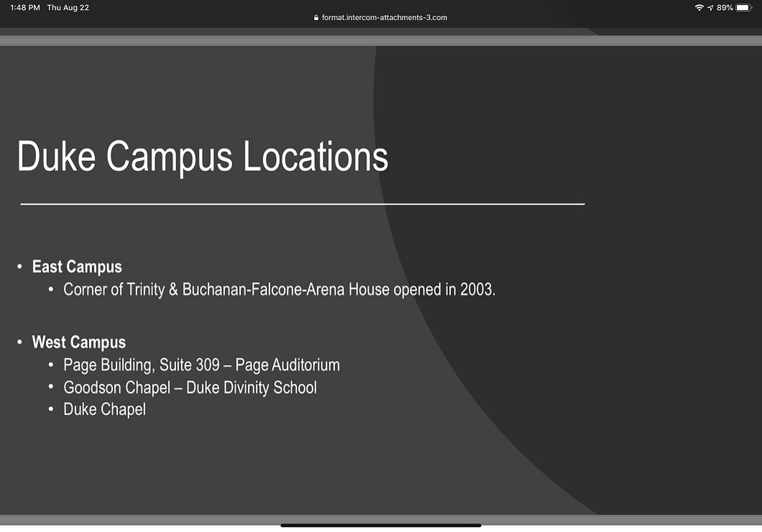Tap the Wi-Fi status icon
The height and width of the screenshot is (532, 762).
[x=699, y=7]
